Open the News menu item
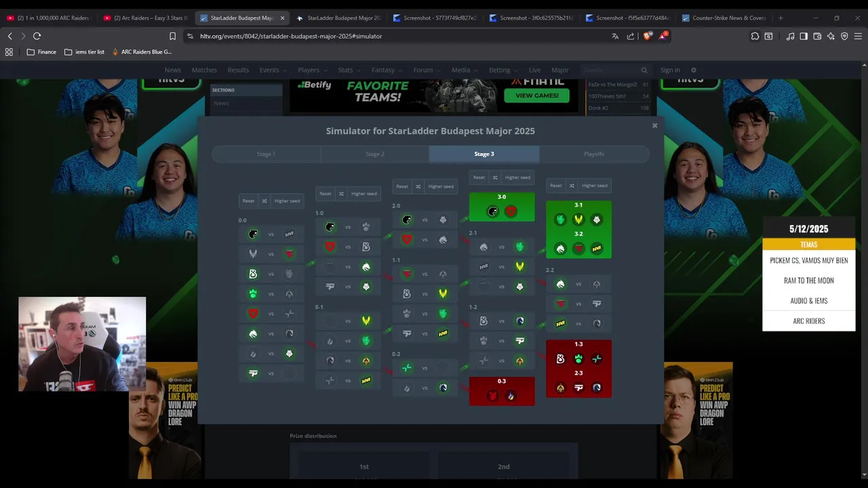The image size is (868, 488). point(173,70)
